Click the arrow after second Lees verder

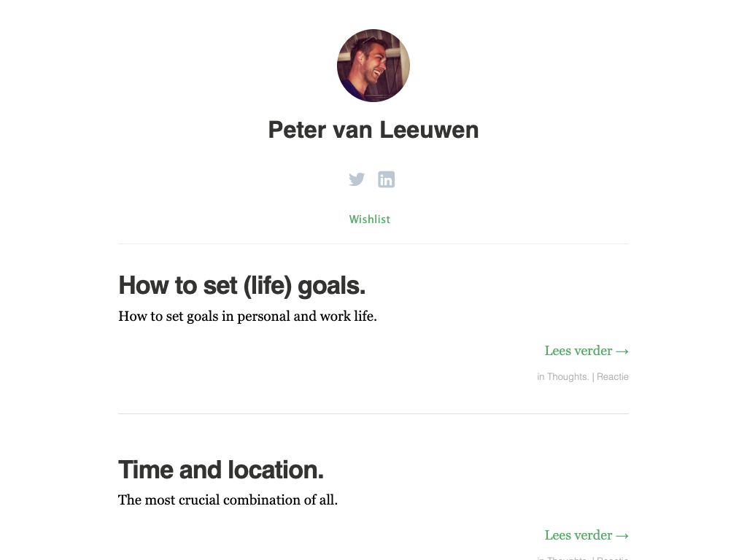click(x=622, y=536)
